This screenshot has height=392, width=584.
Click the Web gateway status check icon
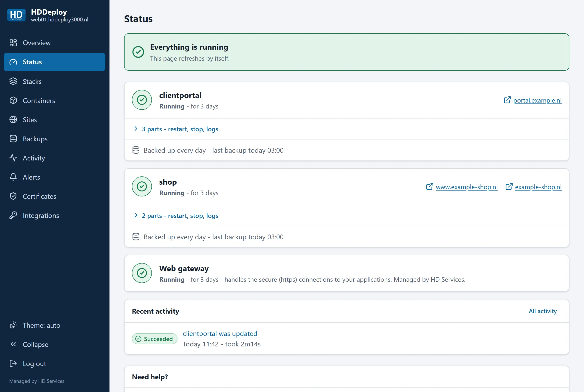[142, 273]
